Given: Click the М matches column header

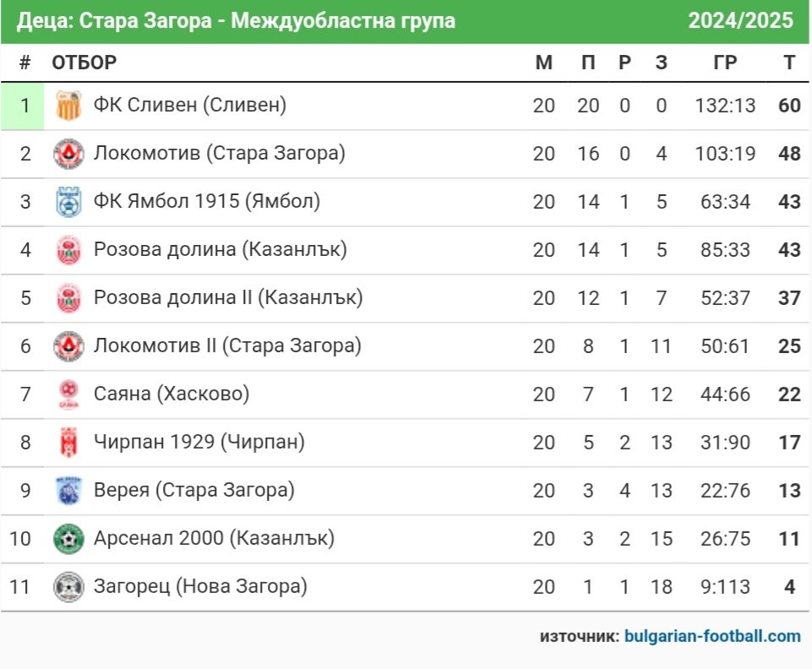Looking at the screenshot, I should pos(544,63).
